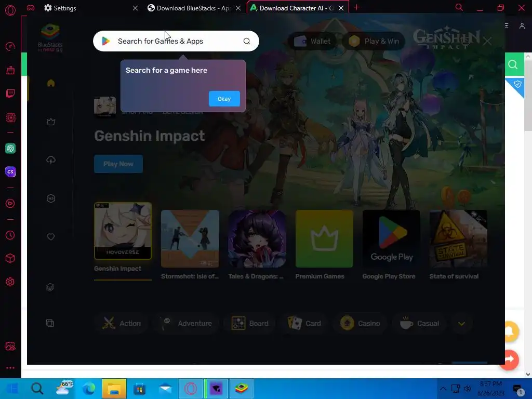The height and width of the screenshot is (399, 532).
Task: Click the cloud upload icon in sidebar
Action: [51, 160]
